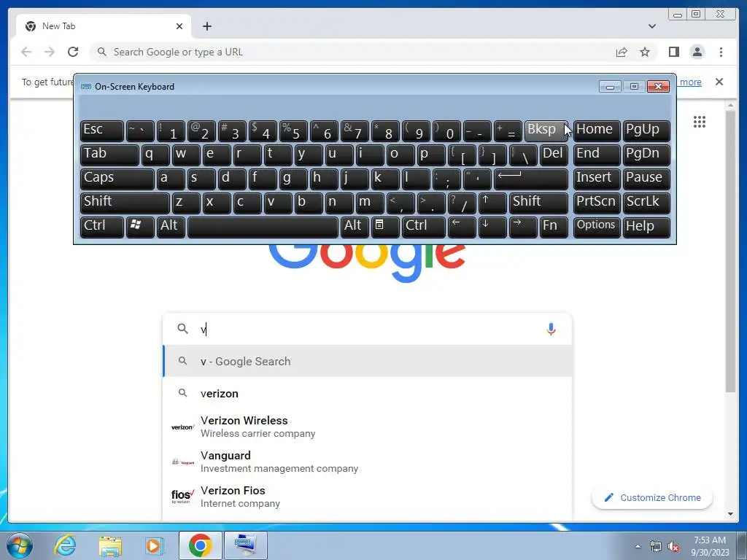The width and height of the screenshot is (747, 560).
Task: Toggle the ScrLk key
Action: (646, 203)
